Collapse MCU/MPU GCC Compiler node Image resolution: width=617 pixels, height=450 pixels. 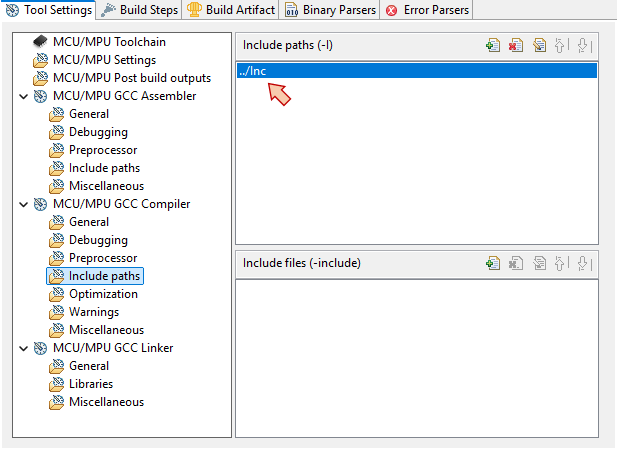[23, 204]
